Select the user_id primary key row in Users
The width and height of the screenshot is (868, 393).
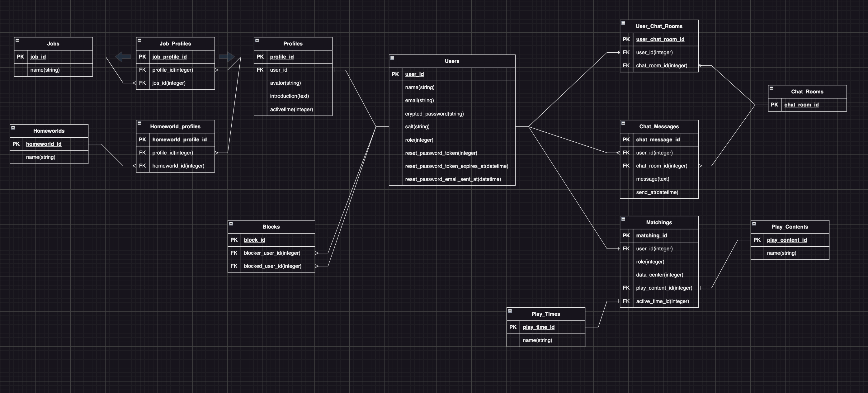click(x=414, y=74)
